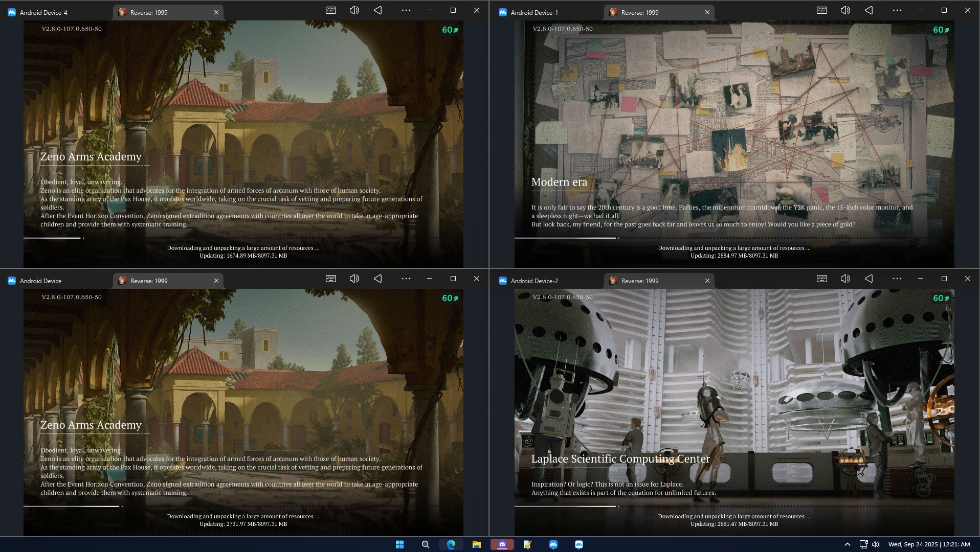Click 'Updating: 2884.97 MB/8097.31 MB' text
Screen dimensions: 980x552
click(x=734, y=256)
